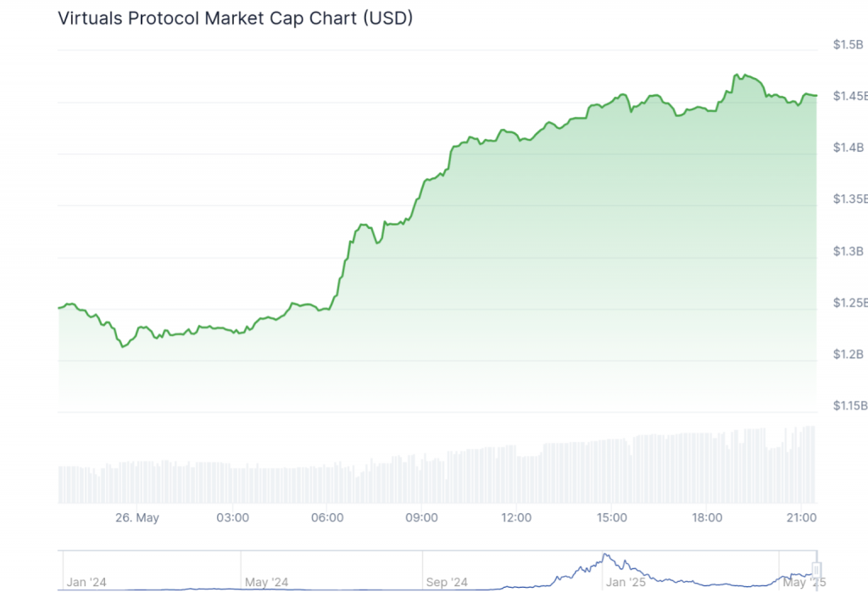868x615 pixels.
Task: Click the 03:00 time axis label
Action: pyautogui.click(x=232, y=517)
